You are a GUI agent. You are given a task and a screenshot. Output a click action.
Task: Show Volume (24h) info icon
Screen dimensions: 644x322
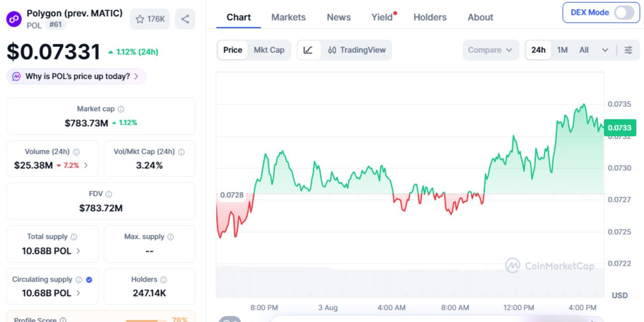(77, 152)
